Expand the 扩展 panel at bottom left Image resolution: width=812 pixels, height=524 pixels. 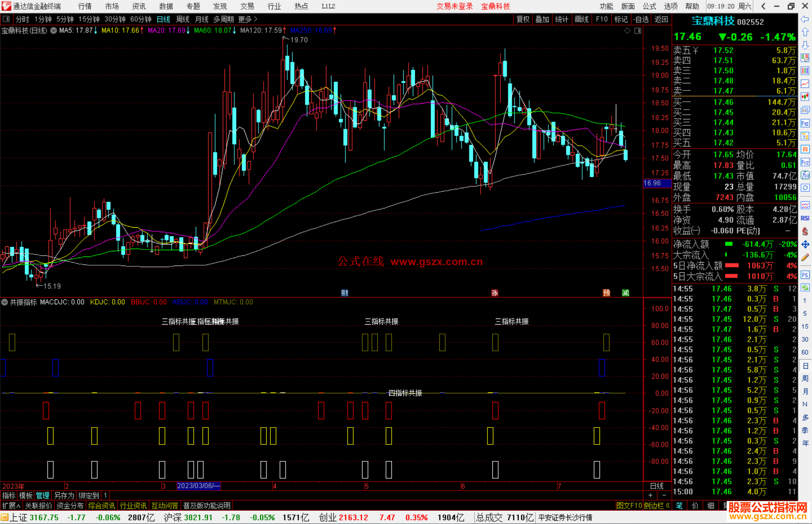pyautogui.click(x=11, y=506)
